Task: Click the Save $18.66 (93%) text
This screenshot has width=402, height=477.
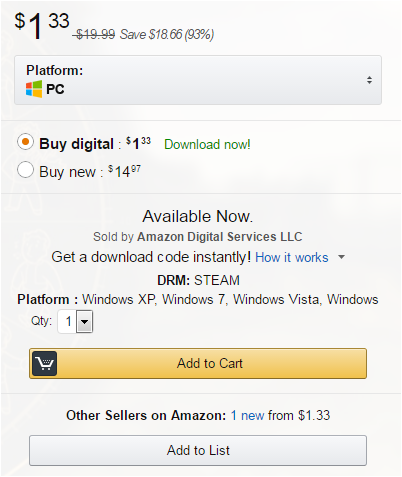Action: click(167, 34)
